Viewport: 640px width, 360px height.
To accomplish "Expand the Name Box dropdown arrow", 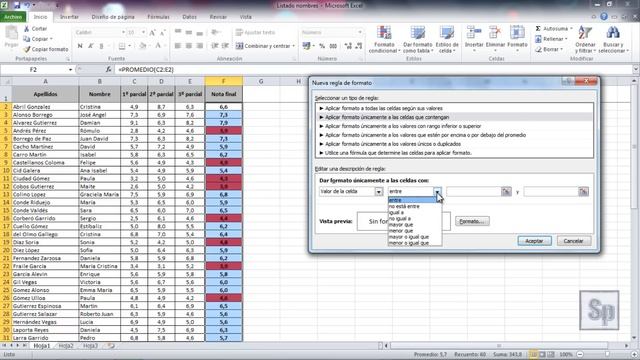I will click(70, 70).
